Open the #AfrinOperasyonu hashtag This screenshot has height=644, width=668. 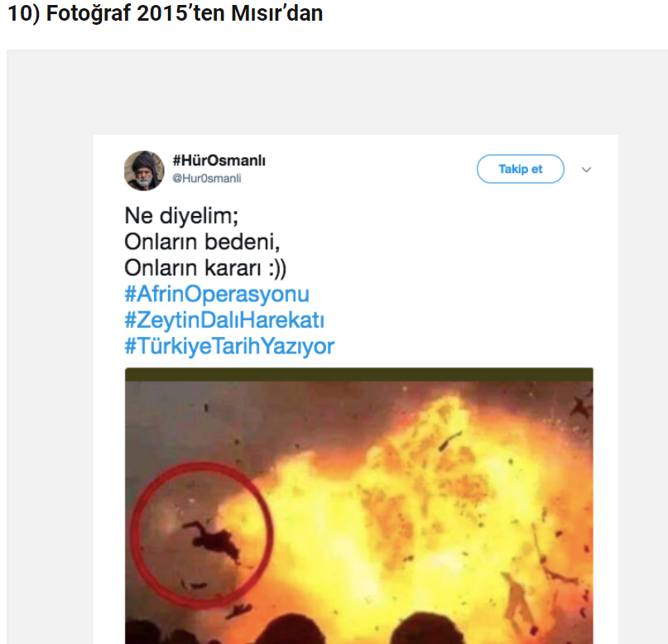click(x=217, y=294)
